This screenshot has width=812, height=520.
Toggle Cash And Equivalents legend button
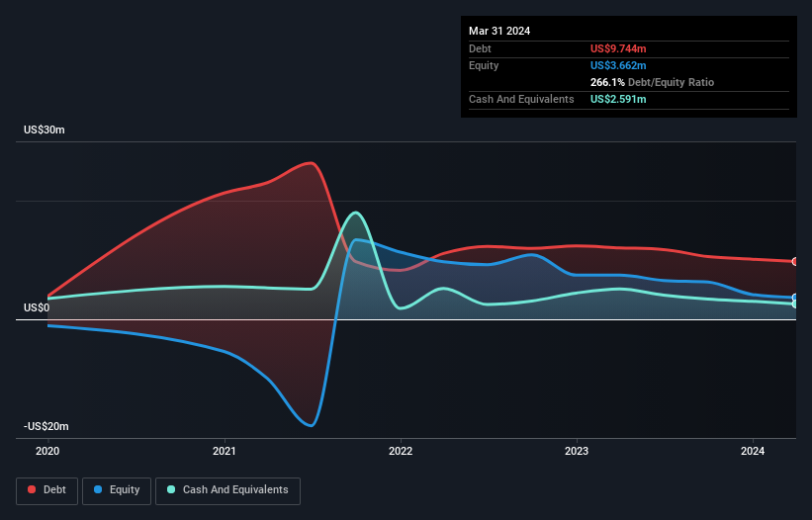pos(227,490)
